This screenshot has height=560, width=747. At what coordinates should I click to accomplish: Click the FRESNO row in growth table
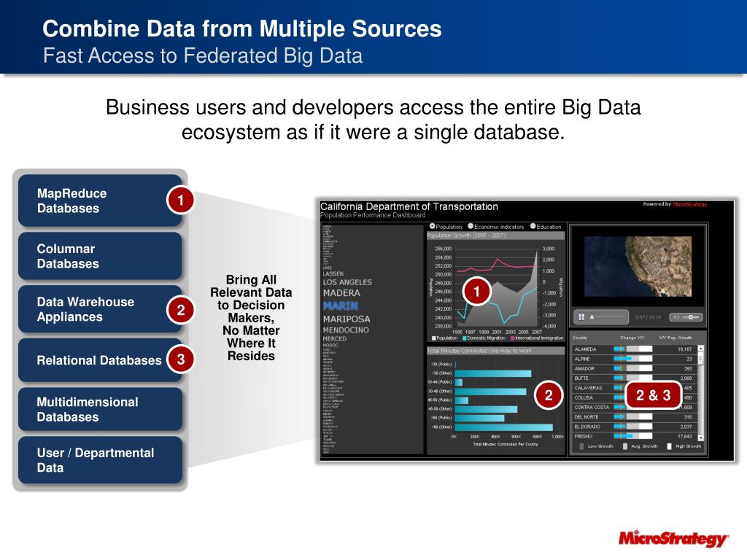coord(634,436)
